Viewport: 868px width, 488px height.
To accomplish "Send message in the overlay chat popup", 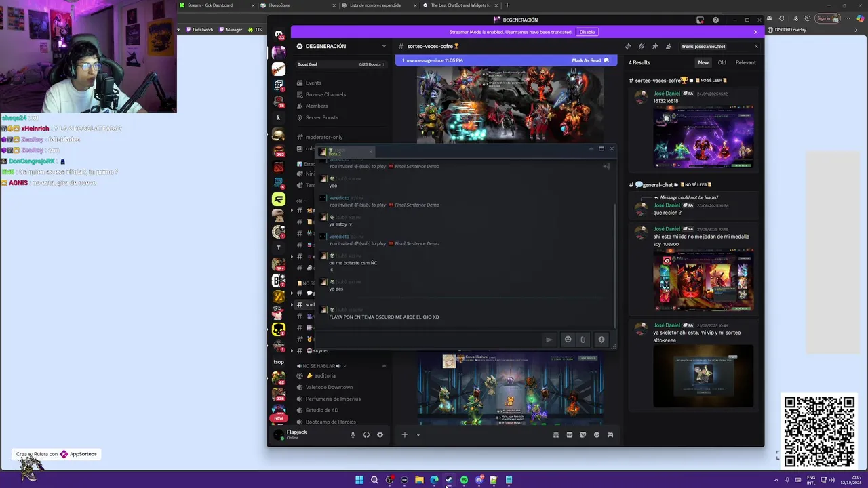I will tap(549, 340).
